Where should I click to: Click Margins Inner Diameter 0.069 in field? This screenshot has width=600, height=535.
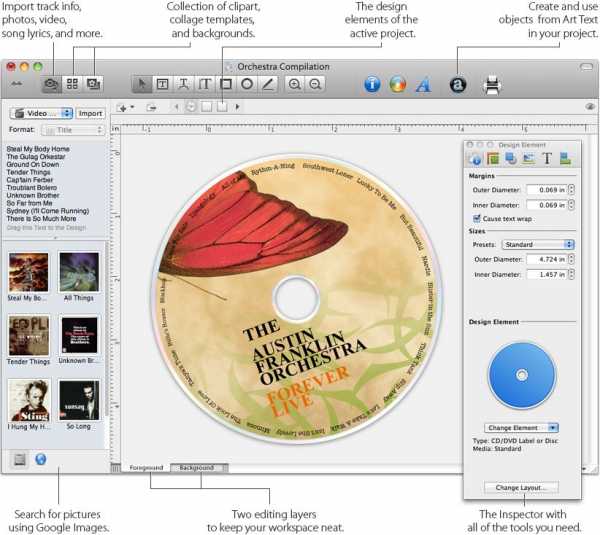coord(547,205)
